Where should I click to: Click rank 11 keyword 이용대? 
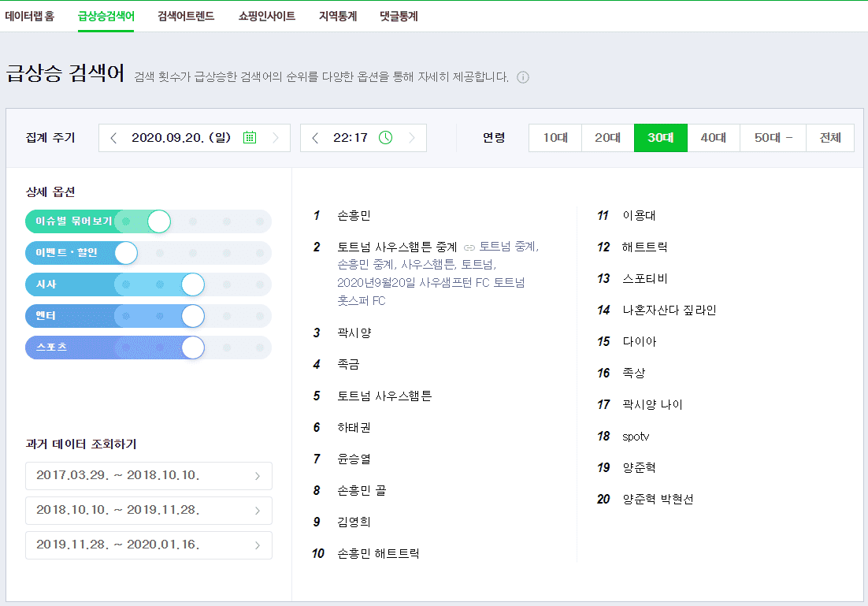click(639, 215)
